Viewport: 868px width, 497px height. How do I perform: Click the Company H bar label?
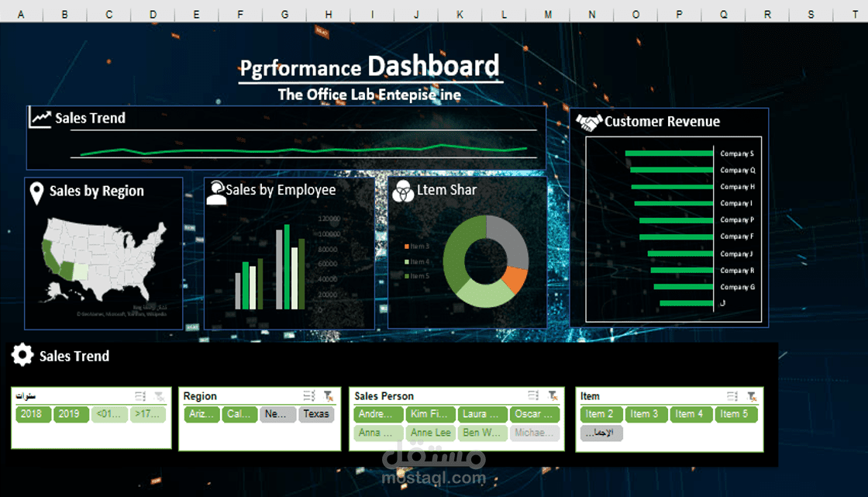point(737,187)
